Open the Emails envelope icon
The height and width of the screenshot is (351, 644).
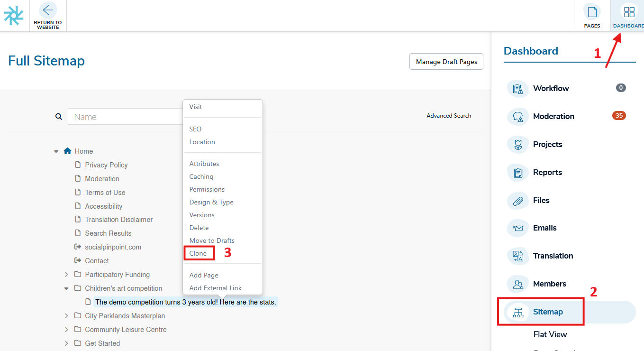click(x=518, y=228)
